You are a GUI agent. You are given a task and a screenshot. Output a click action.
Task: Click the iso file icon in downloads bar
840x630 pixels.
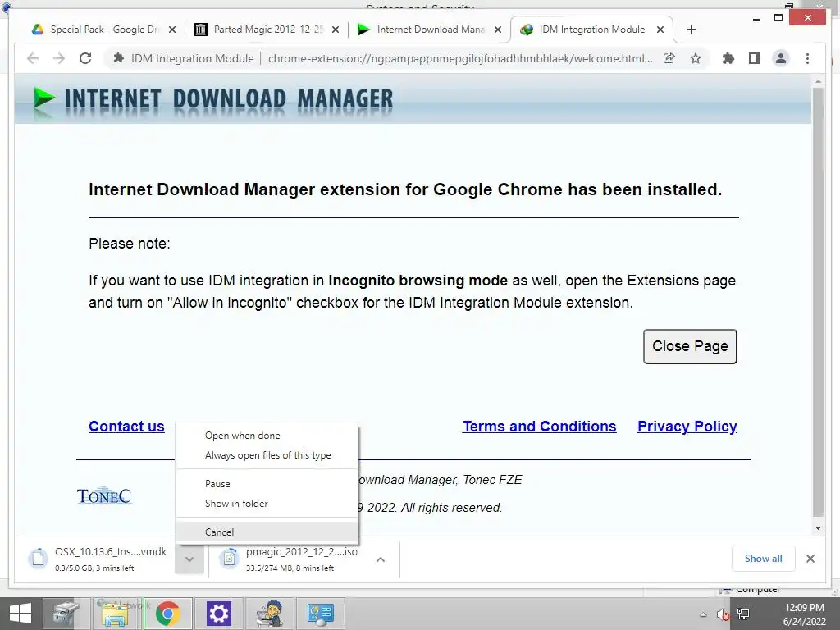(229, 559)
